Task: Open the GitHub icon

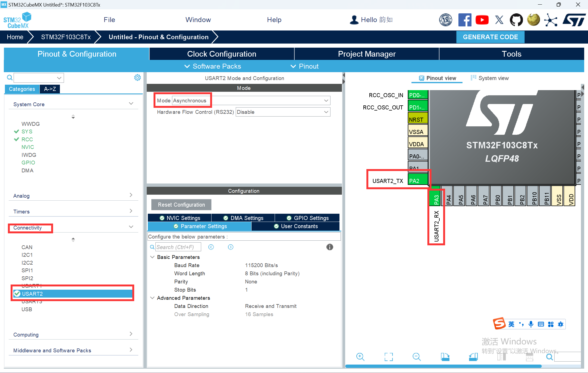Action: click(x=516, y=20)
